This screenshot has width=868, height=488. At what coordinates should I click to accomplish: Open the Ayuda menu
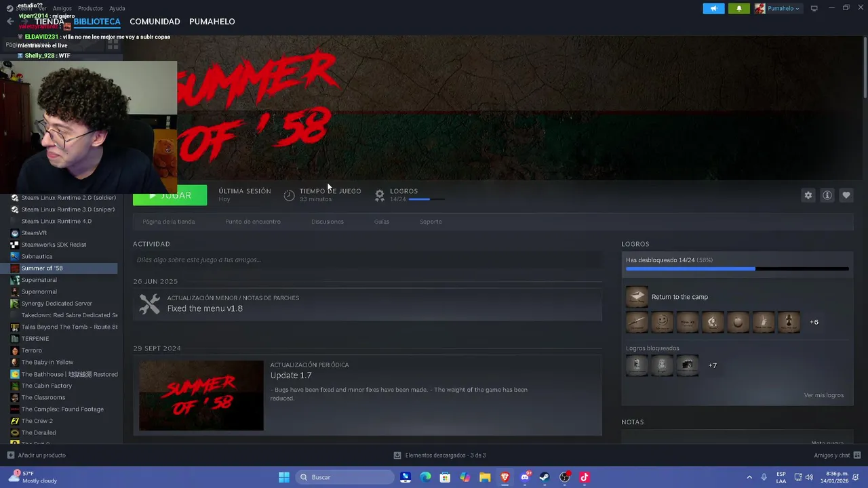(117, 9)
